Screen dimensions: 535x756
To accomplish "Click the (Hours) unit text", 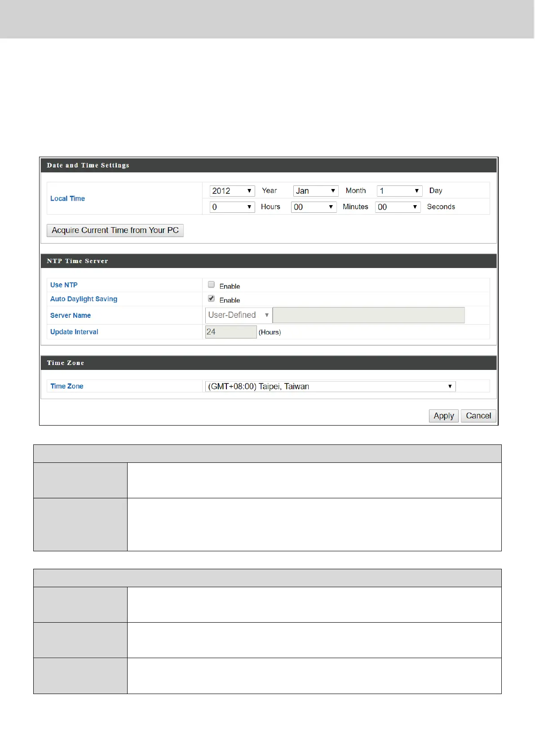I will coord(270,332).
